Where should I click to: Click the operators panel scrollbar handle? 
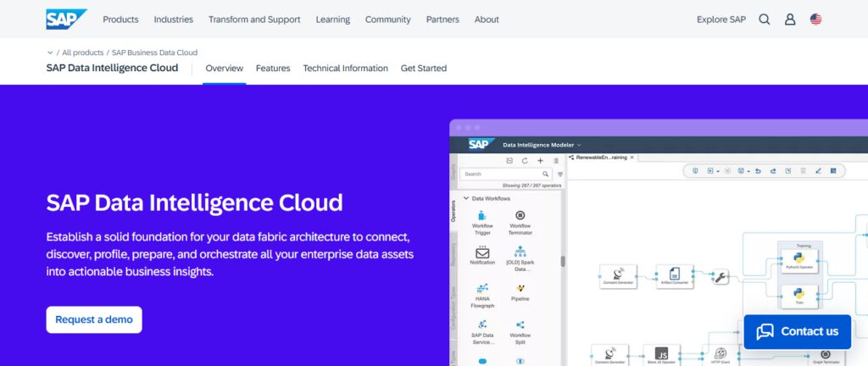564,261
